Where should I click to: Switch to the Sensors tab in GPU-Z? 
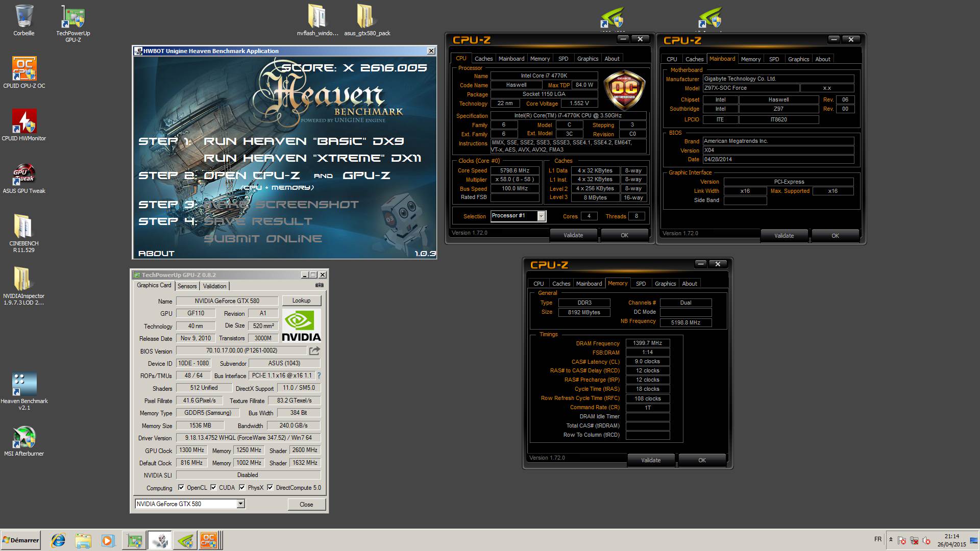coord(187,286)
